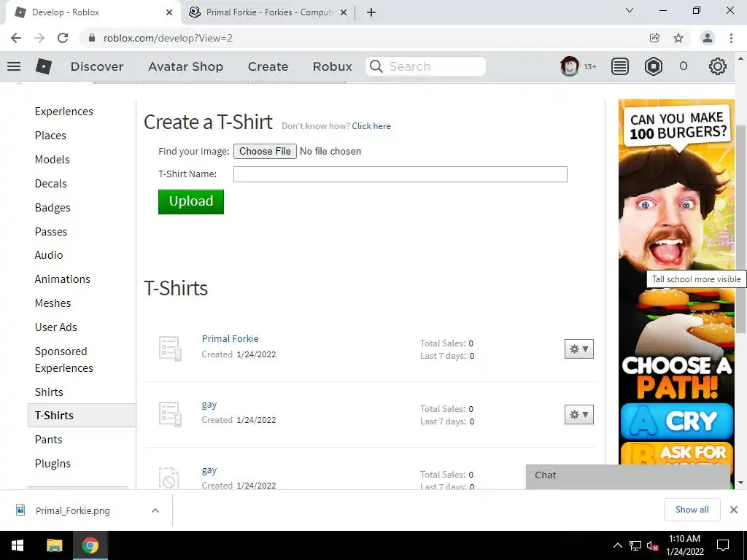
Task: Click the page vertical scrollbar
Action: (740, 228)
